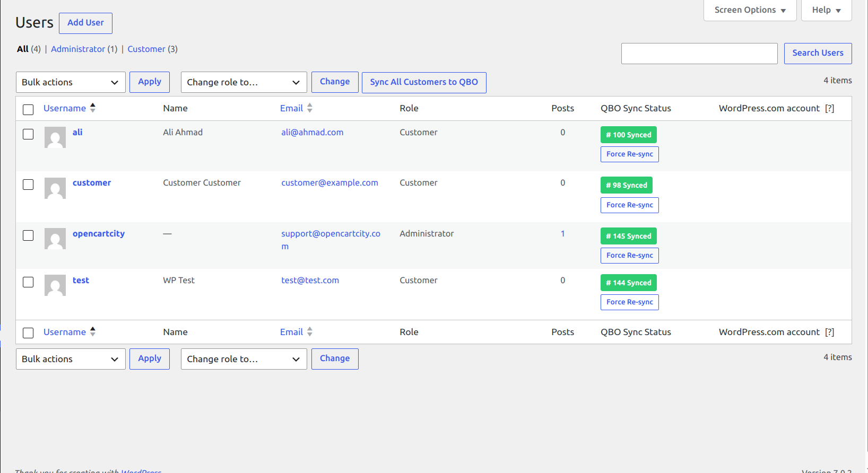Viewport: 868px width, 473px height.
Task: Filter users by Customer role
Action: coord(146,49)
